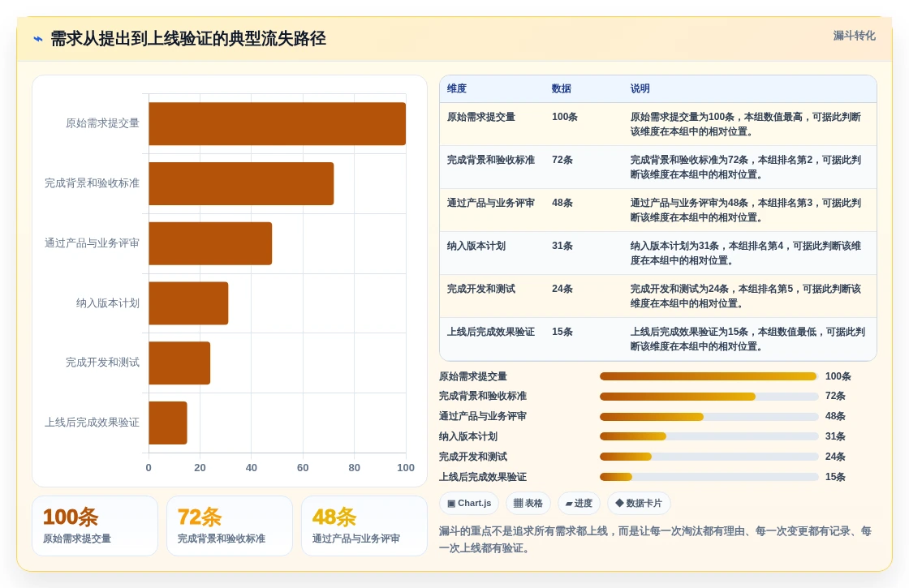Click the 完成背景和验收标准 bar in the chart
Screen dimensions: 909x588
[241, 183]
